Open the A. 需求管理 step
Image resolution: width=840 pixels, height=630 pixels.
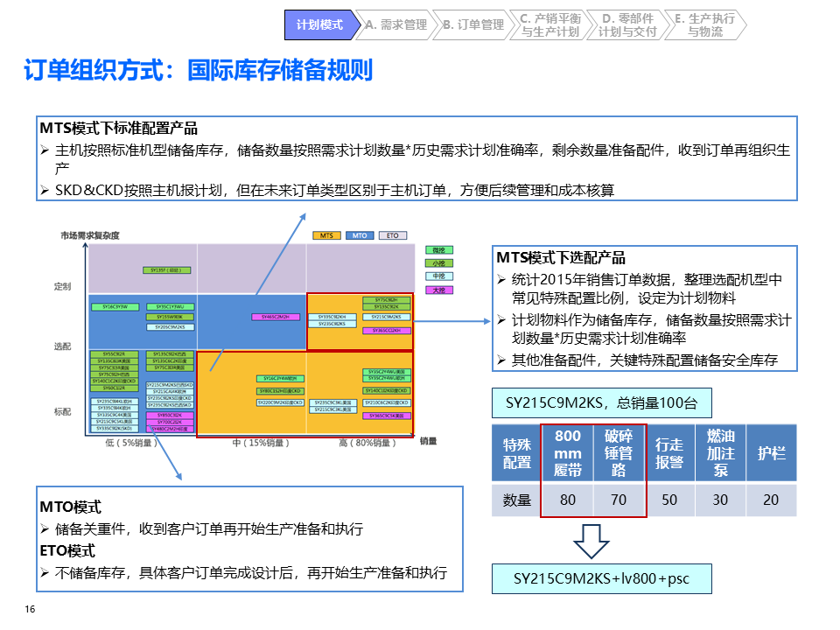(x=396, y=24)
